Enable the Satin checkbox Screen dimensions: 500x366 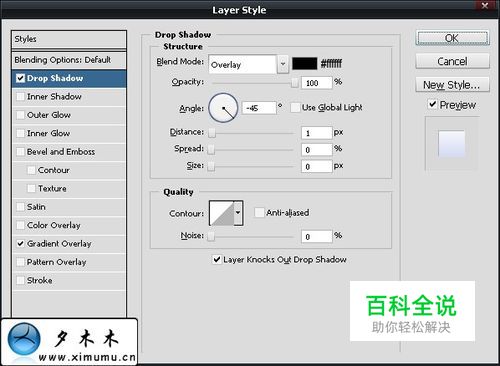[20, 207]
